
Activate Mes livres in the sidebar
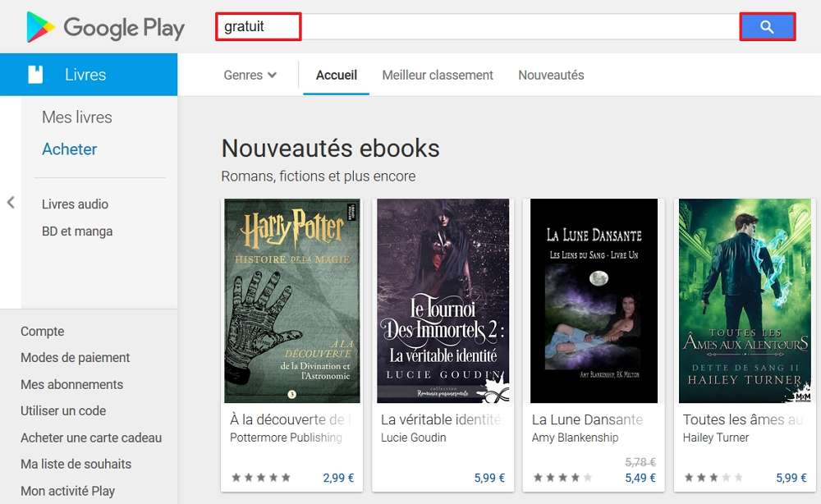click(x=77, y=117)
